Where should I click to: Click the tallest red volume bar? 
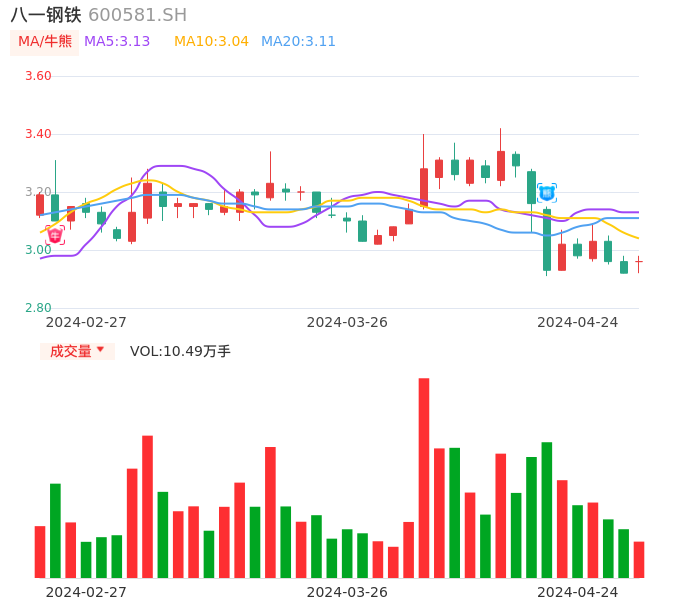[424, 478]
